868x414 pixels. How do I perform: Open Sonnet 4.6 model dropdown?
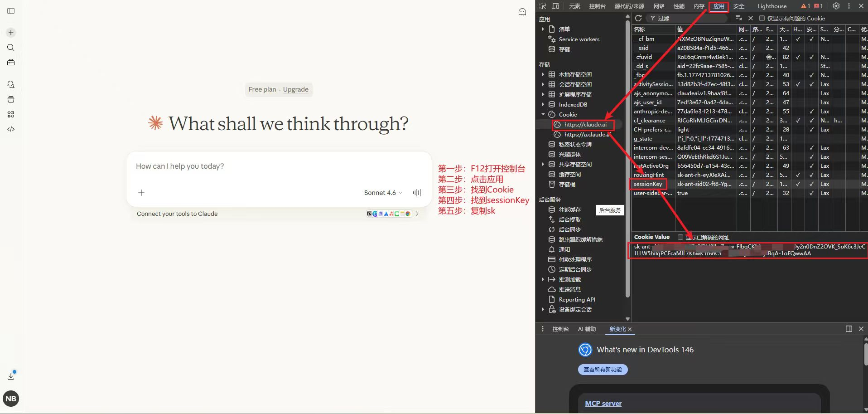click(383, 193)
